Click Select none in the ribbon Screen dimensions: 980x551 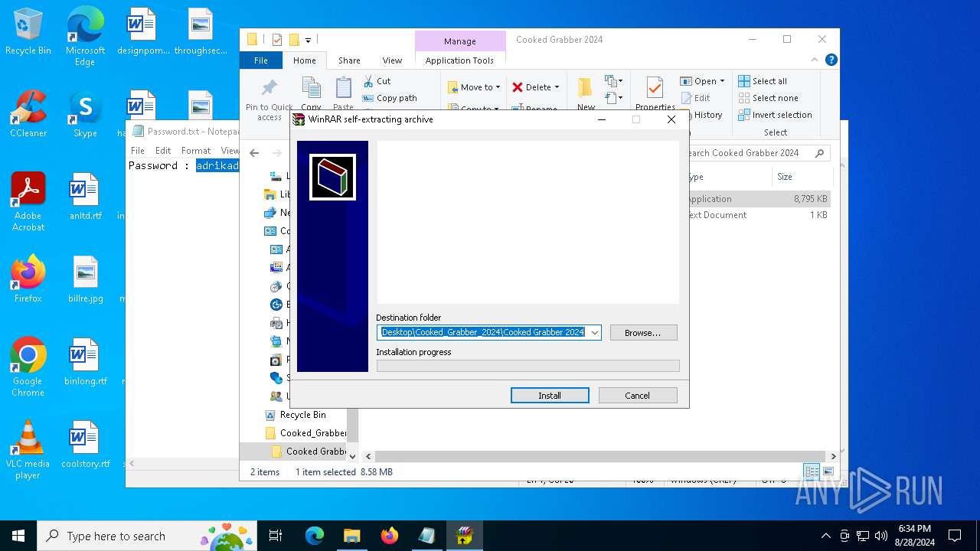point(768,98)
